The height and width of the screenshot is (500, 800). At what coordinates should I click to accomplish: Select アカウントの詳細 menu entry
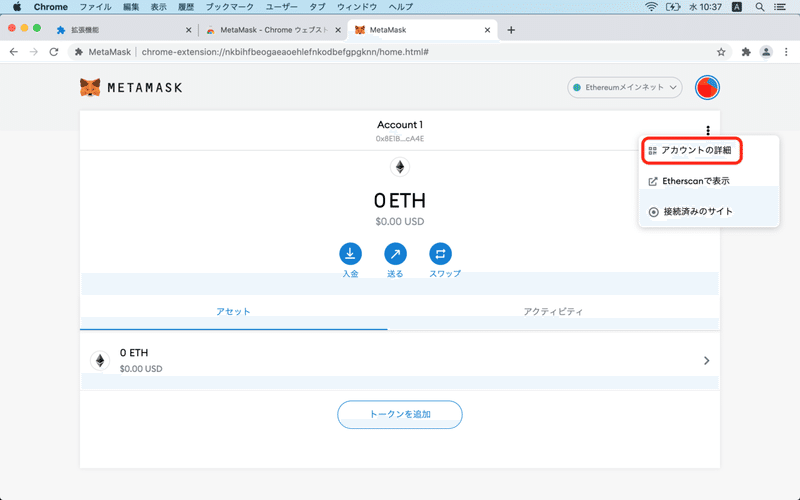pos(691,151)
